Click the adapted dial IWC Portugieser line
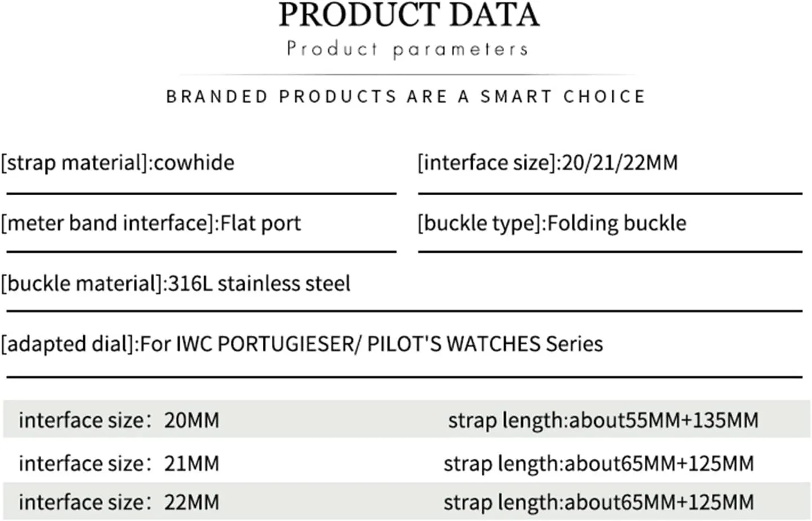This screenshot has height=521, width=812. (x=302, y=343)
